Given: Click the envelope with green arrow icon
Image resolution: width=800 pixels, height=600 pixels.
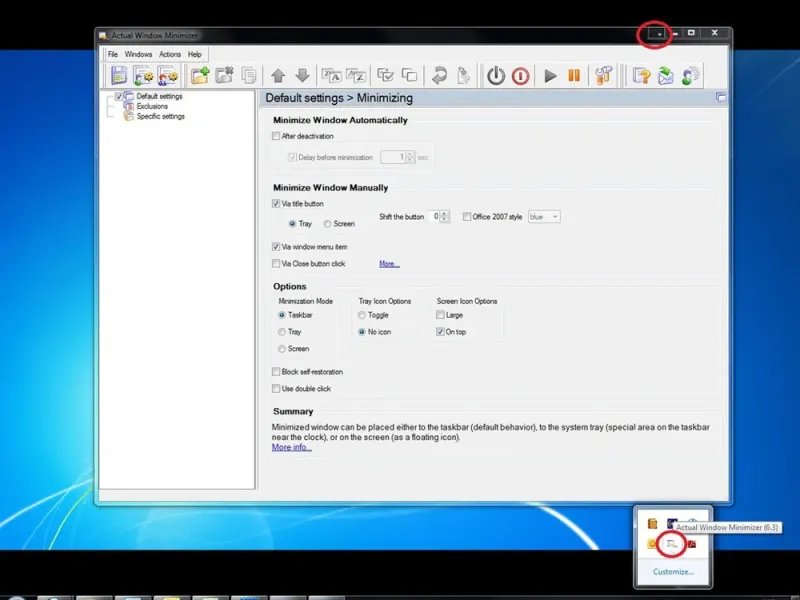Looking at the screenshot, I should click(x=665, y=76).
